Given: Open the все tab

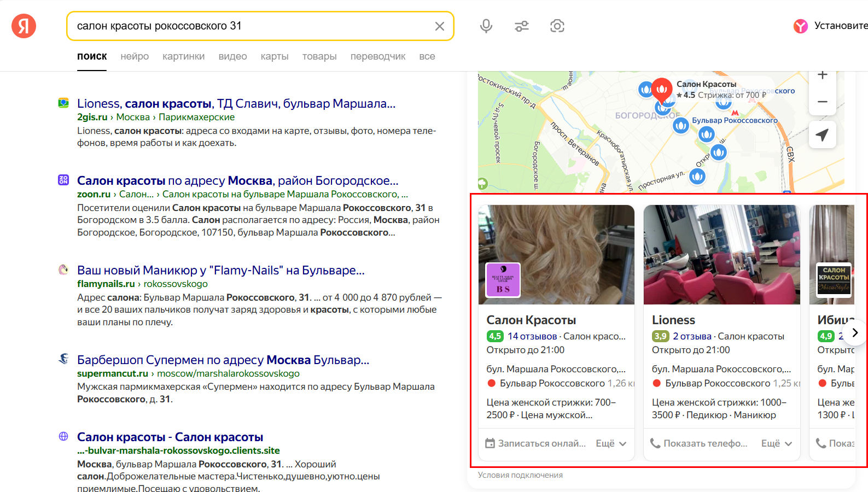Looking at the screenshot, I should [427, 56].
